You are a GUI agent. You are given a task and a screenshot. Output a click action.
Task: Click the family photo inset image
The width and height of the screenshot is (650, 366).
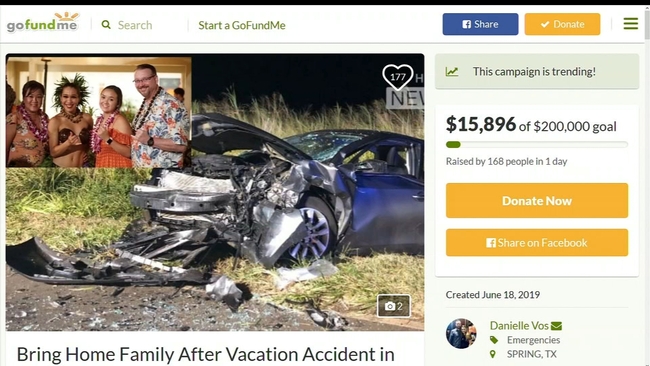[x=99, y=112]
